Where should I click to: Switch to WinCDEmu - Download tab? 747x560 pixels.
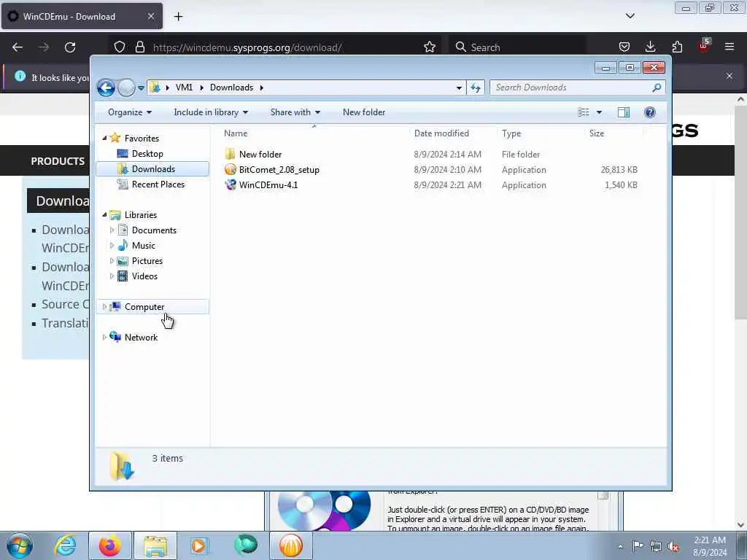82,16
